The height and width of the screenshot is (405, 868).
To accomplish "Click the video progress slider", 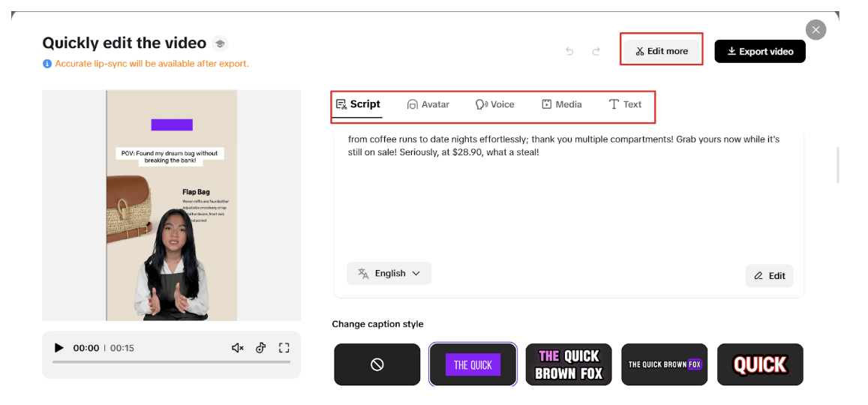I will point(171,362).
